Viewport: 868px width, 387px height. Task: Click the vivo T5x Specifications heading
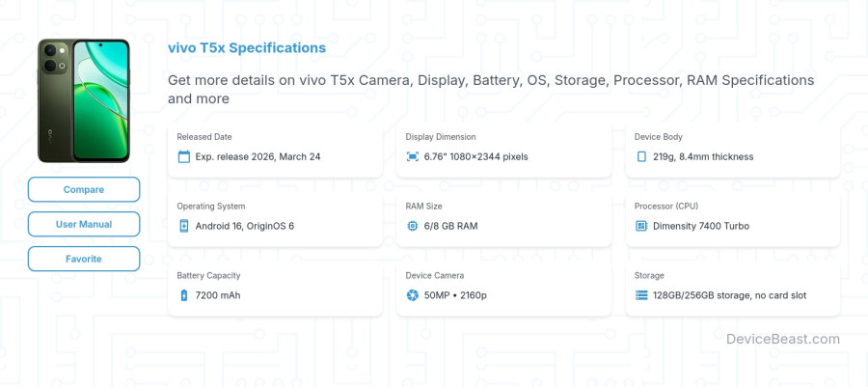point(247,47)
